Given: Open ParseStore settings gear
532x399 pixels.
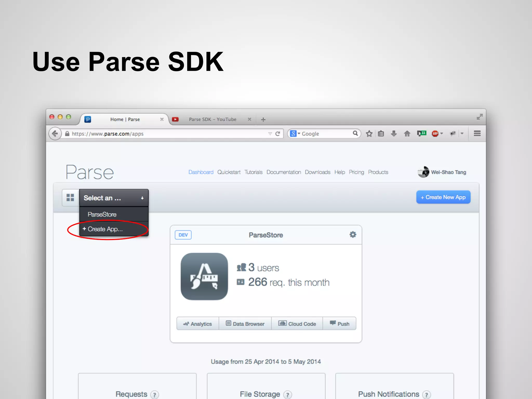Looking at the screenshot, I should pos(353,235).
